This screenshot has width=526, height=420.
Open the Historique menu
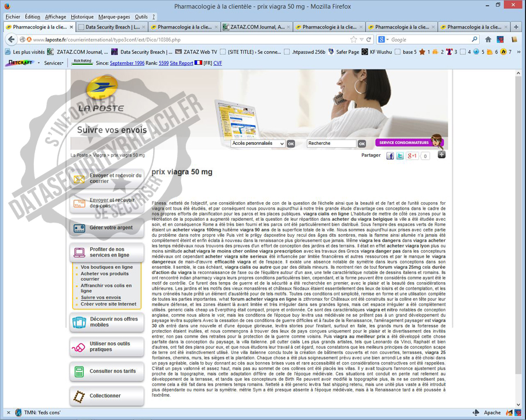[82, 17]
